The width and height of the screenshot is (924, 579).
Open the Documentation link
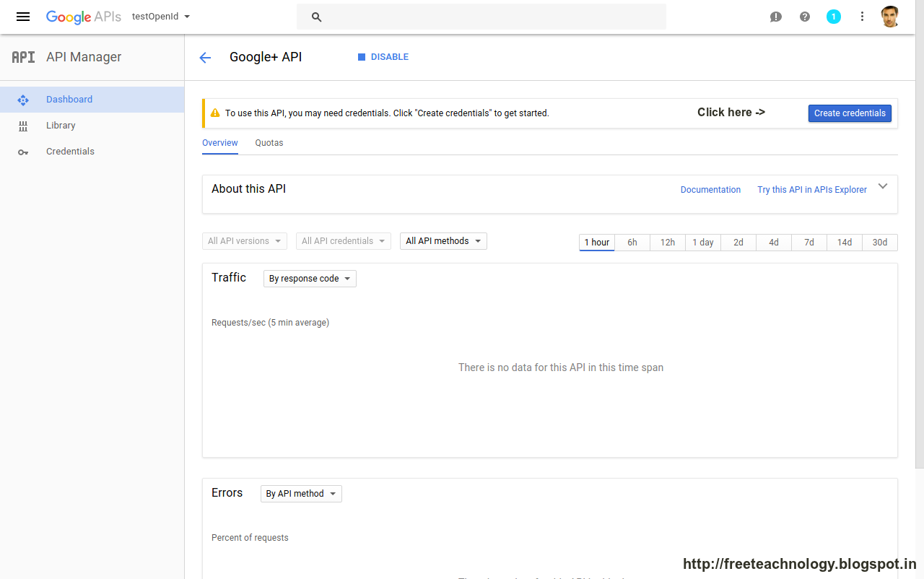point(710,190)
